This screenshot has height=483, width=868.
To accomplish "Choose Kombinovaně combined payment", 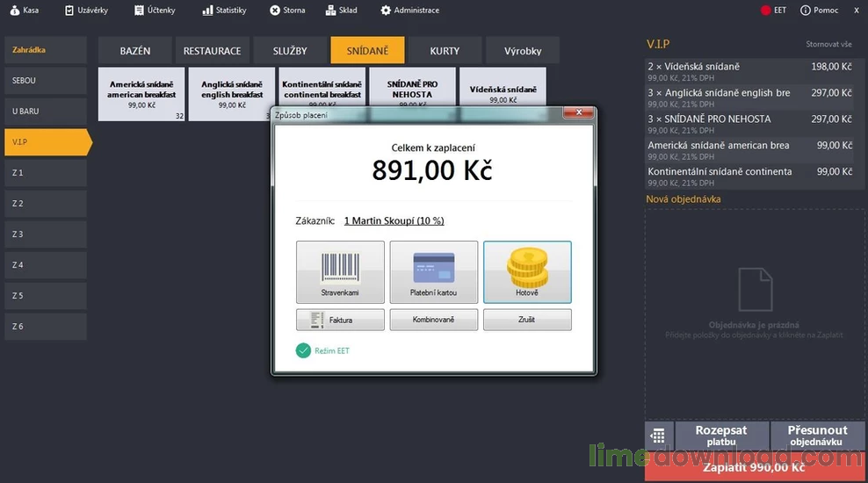I will point(433,320).
